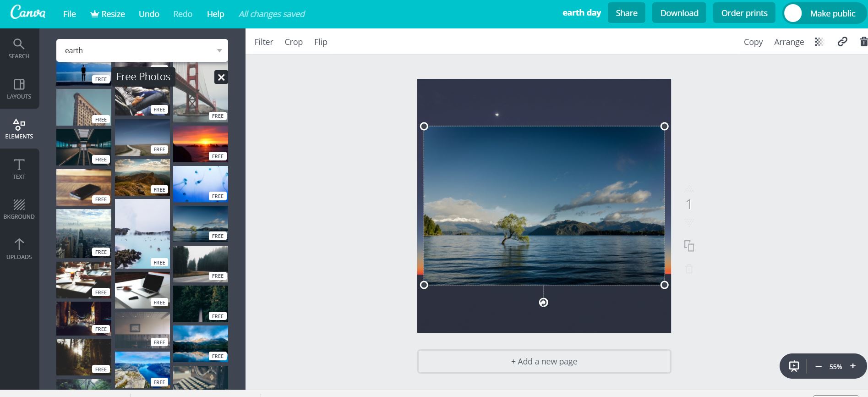Select the Flatiron building photo
Image resolution: width=868 pixels, height=397 pixels.
(84, 107)
